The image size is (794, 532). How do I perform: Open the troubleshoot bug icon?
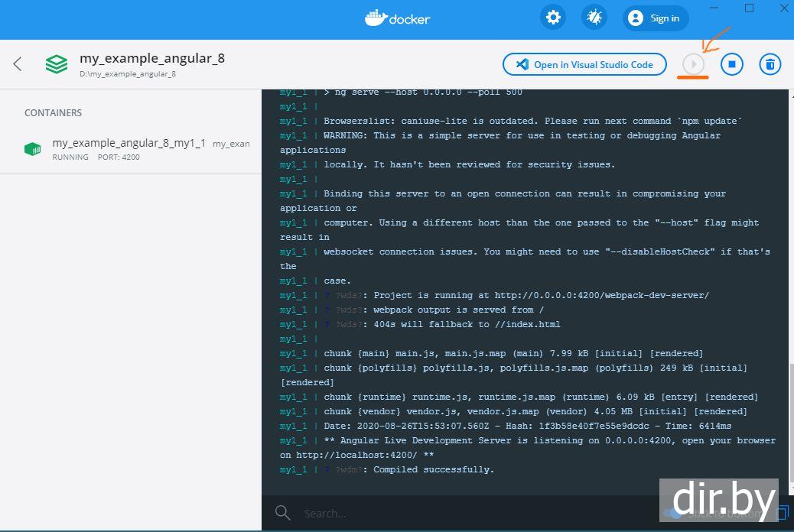[x=594, y=18]
